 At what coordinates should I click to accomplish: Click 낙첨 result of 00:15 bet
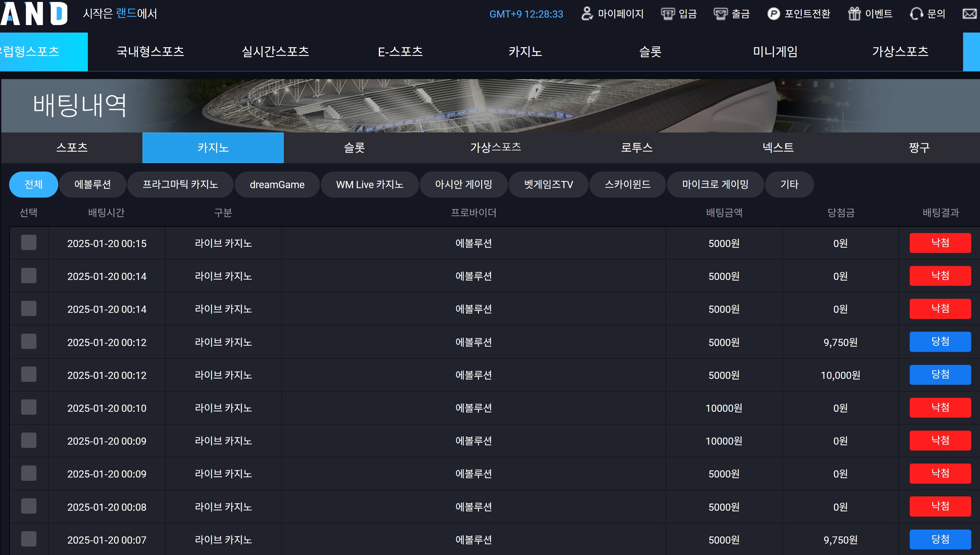(940, 243)
